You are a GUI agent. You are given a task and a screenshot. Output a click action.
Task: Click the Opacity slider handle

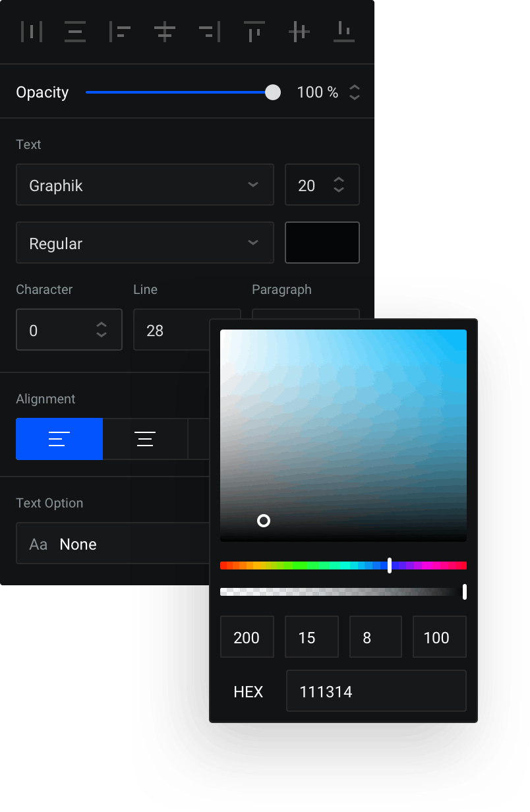click(273, 92)
